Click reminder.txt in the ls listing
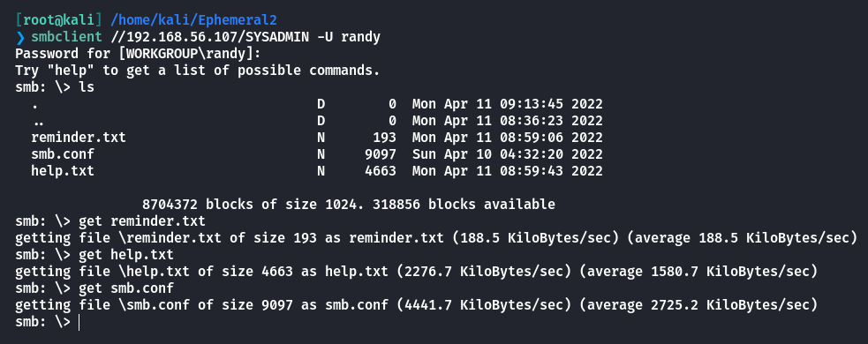 click(x=79, y=137)
